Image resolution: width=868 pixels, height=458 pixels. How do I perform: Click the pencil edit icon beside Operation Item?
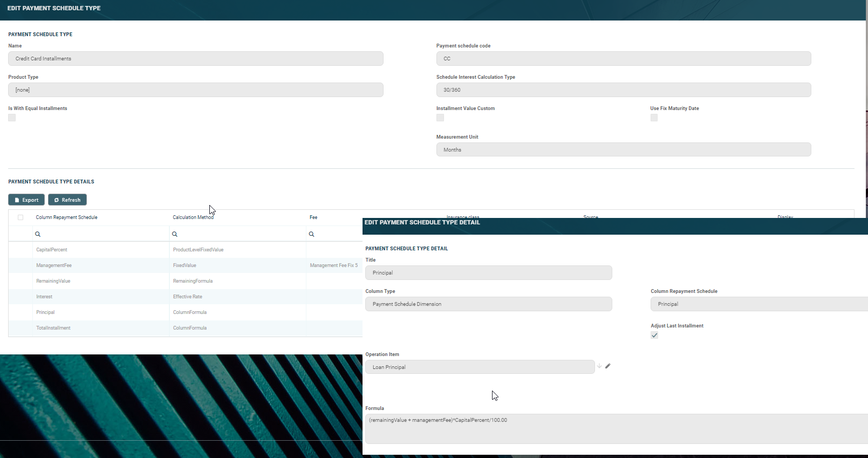(x=608, y=366)
